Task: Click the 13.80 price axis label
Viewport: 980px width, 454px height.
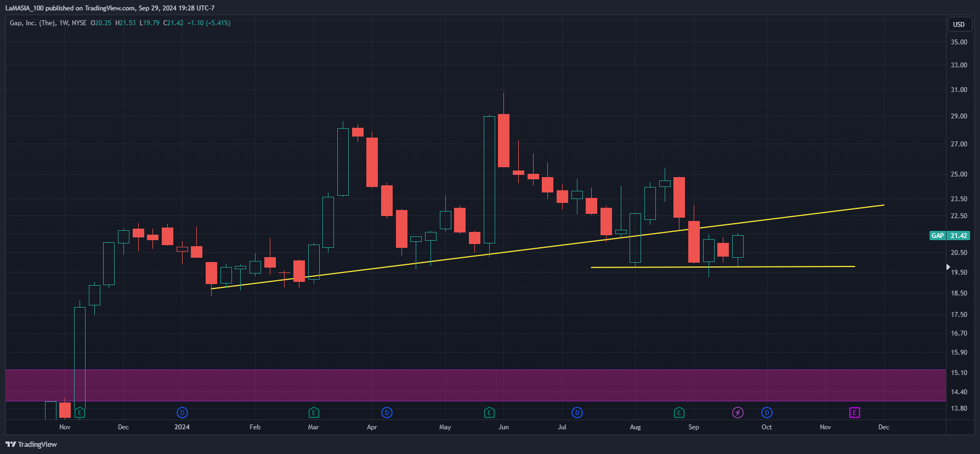Action: (959, 408)
